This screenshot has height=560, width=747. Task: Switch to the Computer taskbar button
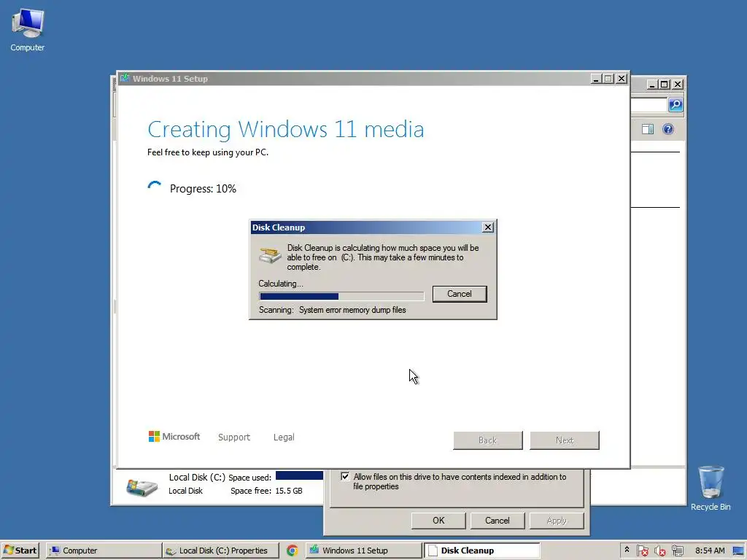104,551
